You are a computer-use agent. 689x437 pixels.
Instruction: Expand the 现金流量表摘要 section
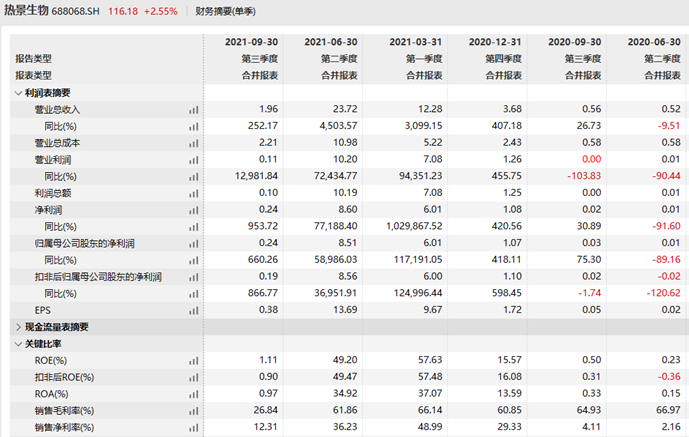click(18, 327)
